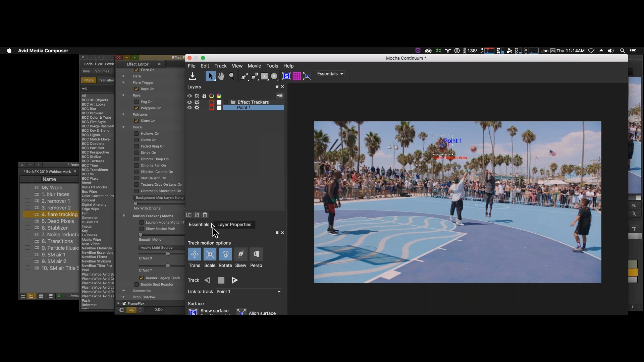Enable the Show Motion Path checkbox

[x=141, y=229]
